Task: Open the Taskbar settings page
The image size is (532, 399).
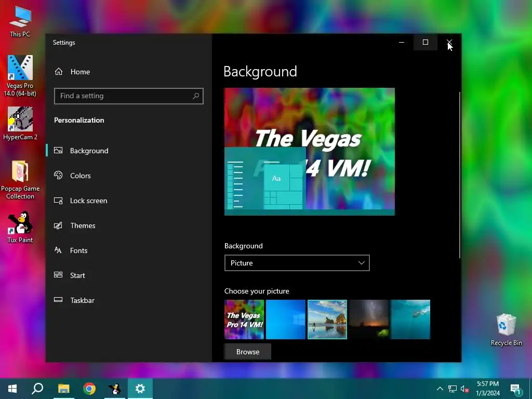Action: tap(129, 300)
